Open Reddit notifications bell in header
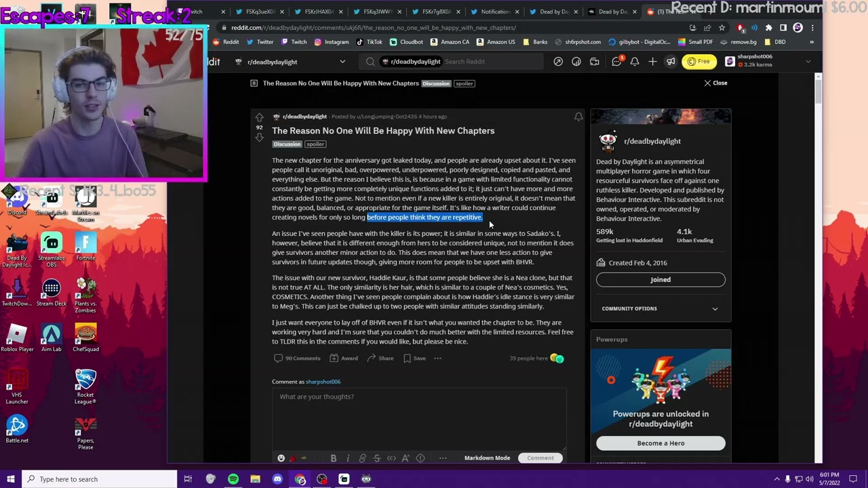Image resolution: width=868 pixels, height=488 pixels. pyautogui.click(x=635, y=62)
